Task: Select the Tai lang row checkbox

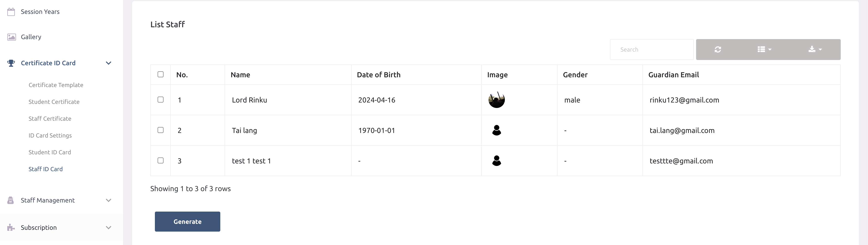Action: (161, 130)
